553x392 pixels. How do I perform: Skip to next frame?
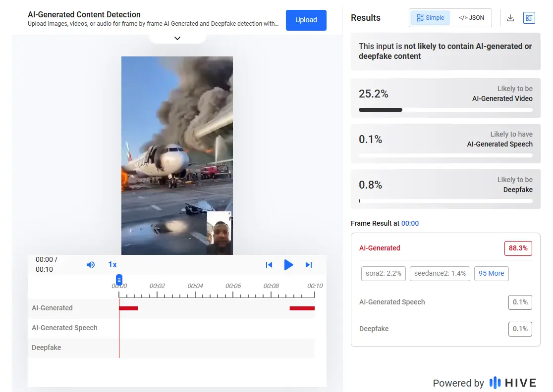tap(309, 265)
